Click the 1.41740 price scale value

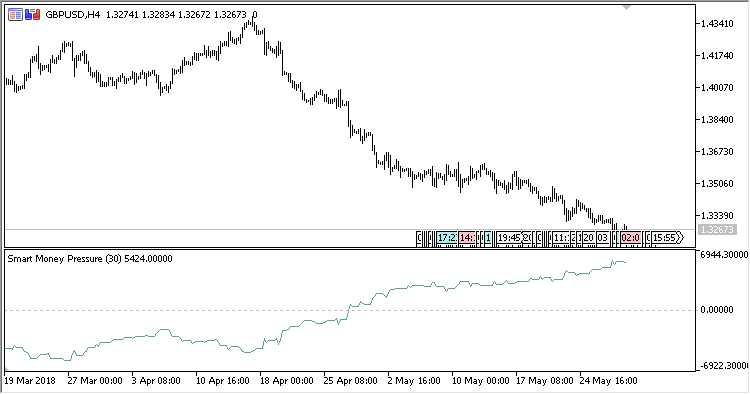[717, 55]
